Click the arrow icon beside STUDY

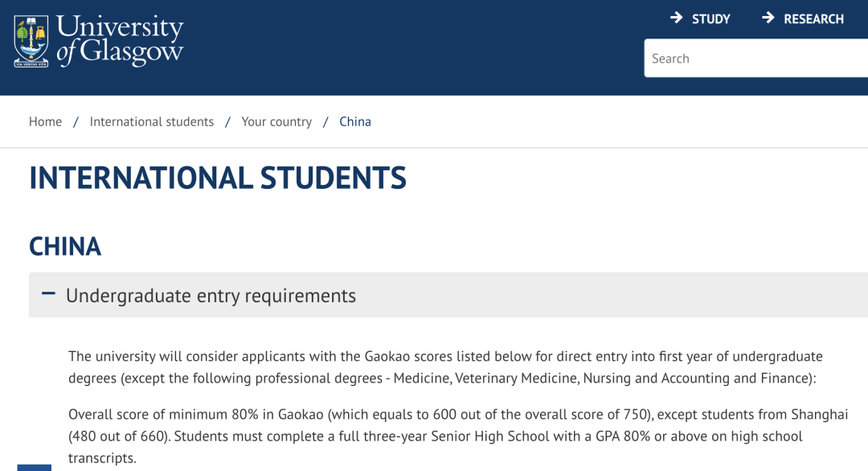[x=676, y=18]
